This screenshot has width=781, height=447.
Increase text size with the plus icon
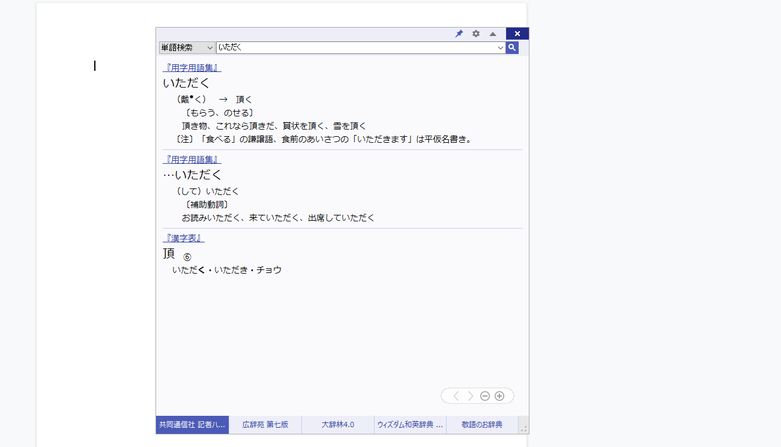[500, 396]
